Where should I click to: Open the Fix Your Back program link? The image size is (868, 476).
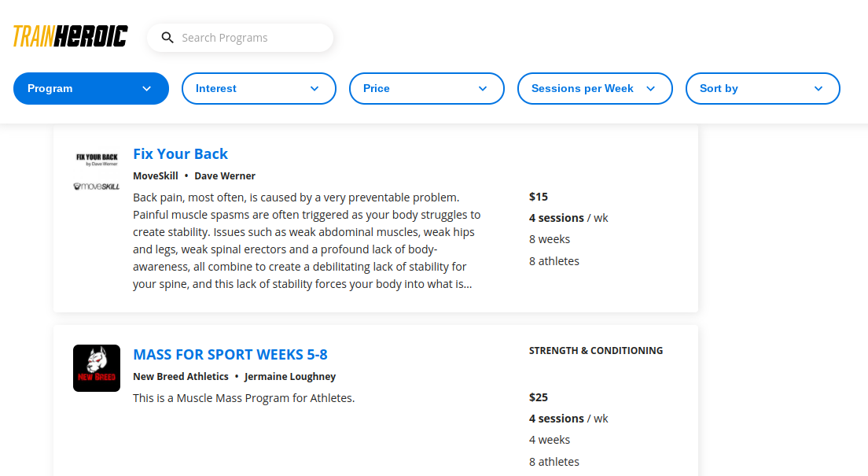tap(181, 153)
